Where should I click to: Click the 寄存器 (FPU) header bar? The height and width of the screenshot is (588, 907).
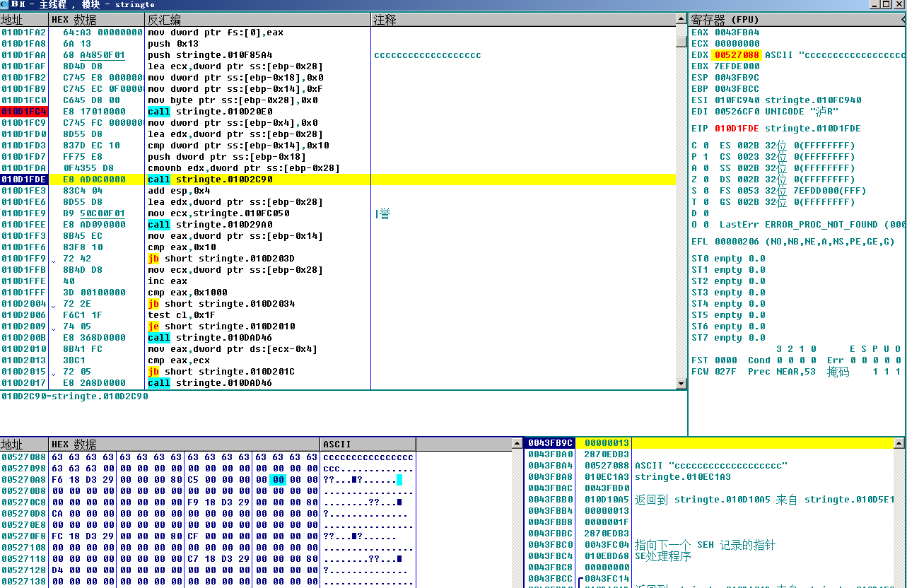click(x=797, y=20)
